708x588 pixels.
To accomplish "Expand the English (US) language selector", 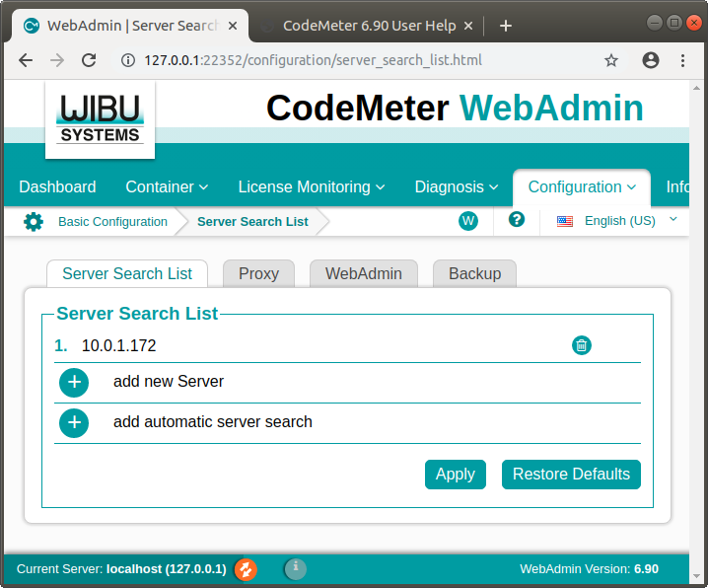I will (618, 221).
